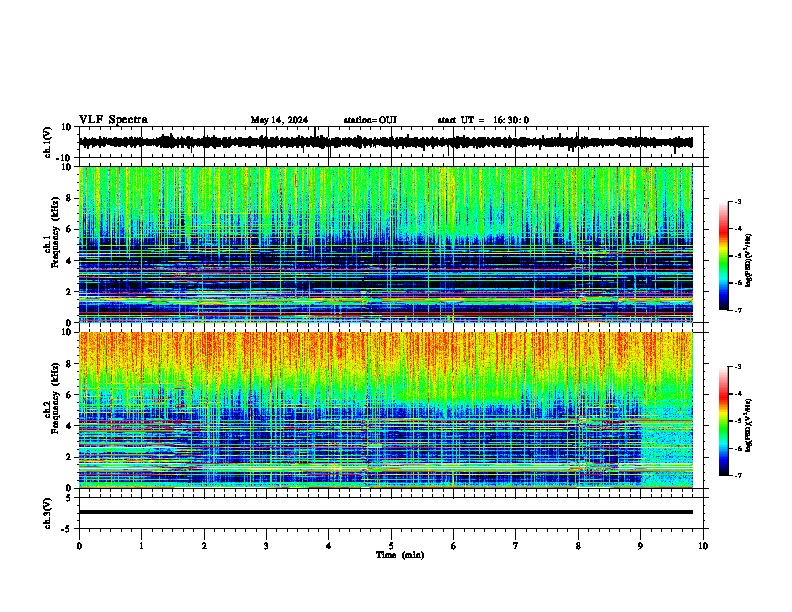Click the time axis tick label "6"
The image size is (792, 612).
pyautogui.click(x=454, y=546)
